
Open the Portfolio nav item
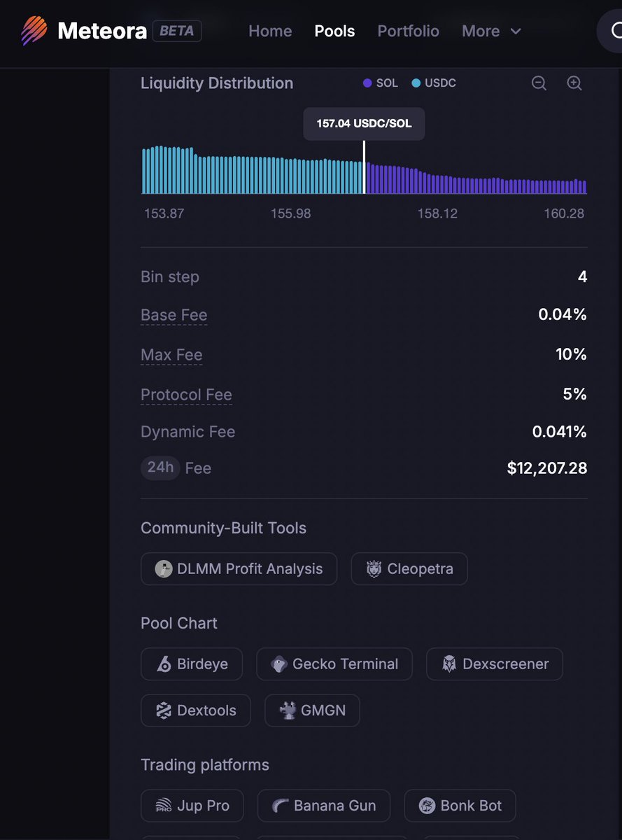point(409,31)
